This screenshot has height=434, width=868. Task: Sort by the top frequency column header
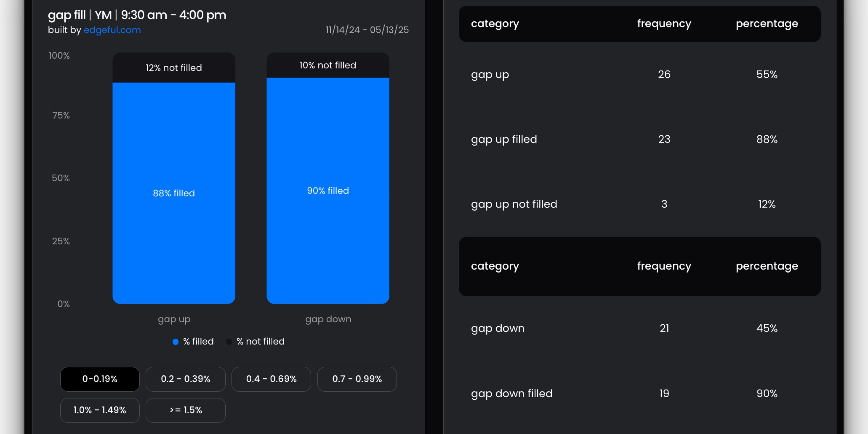664,24
